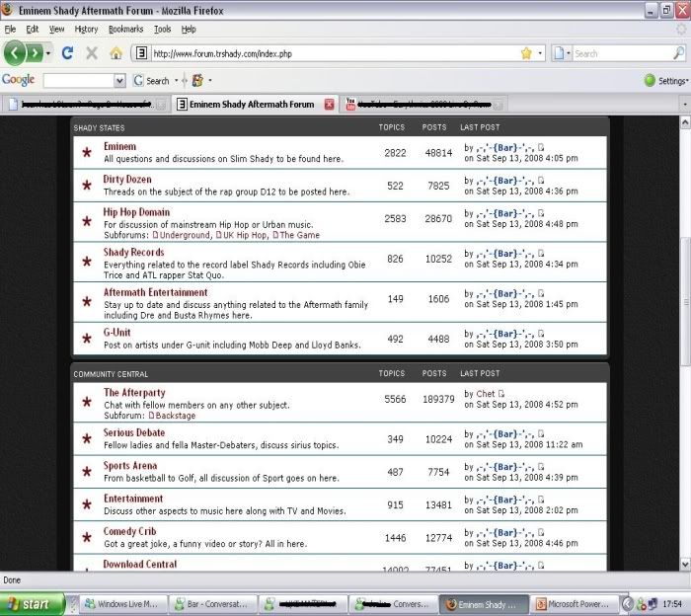The height and width of the screenshot is (616, 691).
Task: Open the Google toolbar Settings button
Action: click(666, 81)
